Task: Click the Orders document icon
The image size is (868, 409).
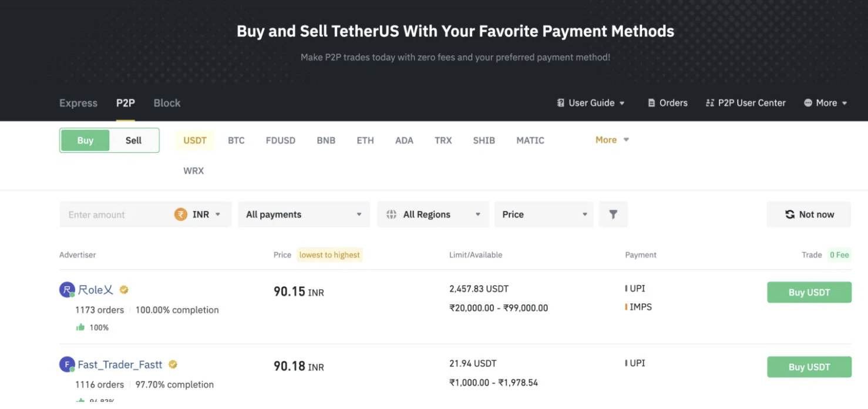Action: pyautogui.click(x=651, y=103)
